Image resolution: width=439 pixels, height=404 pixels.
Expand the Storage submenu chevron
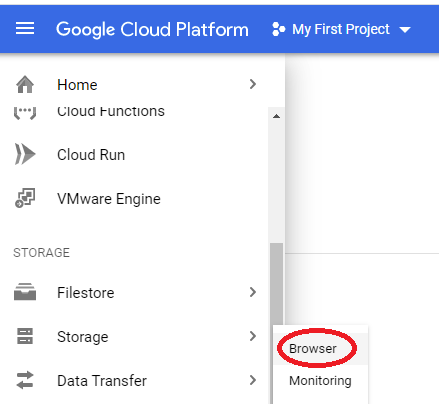click(x=253, y=336)
